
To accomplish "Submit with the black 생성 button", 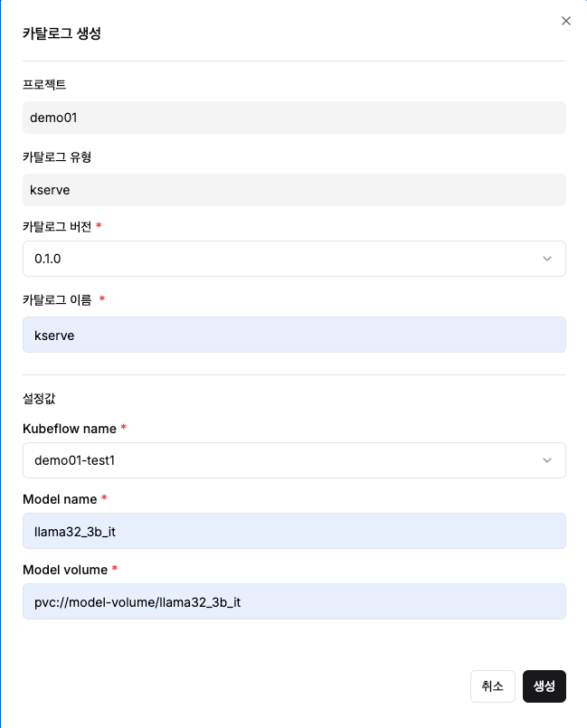I will (x=544, y=686).
